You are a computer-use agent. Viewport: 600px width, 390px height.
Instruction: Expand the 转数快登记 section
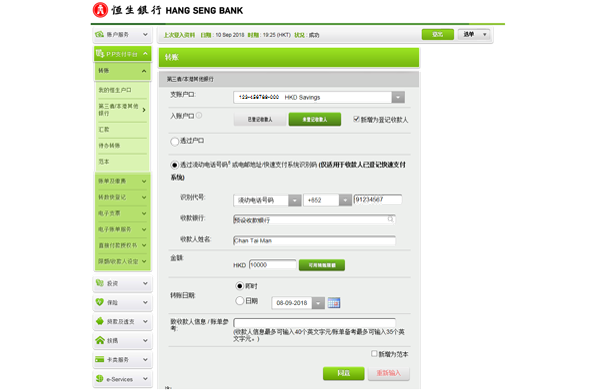click(122, 197)
